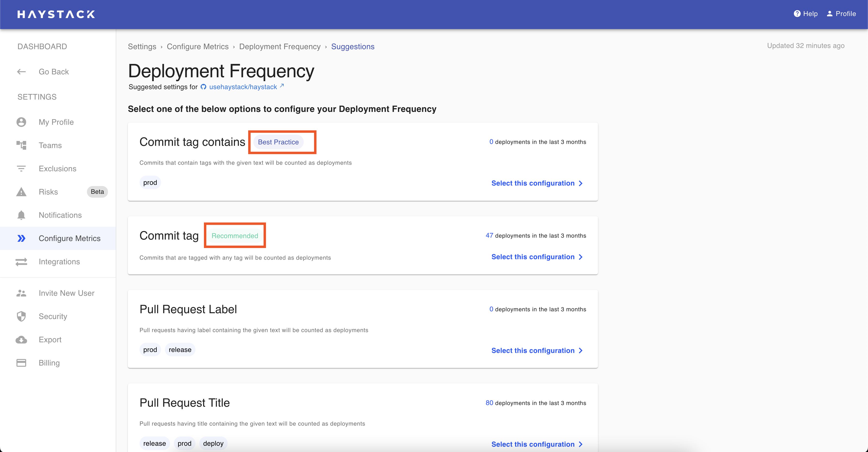Screen dimensions: 868x452
Task: Click the Teams hierarchy icon in the sidebar
Action: tap(21, 145)
